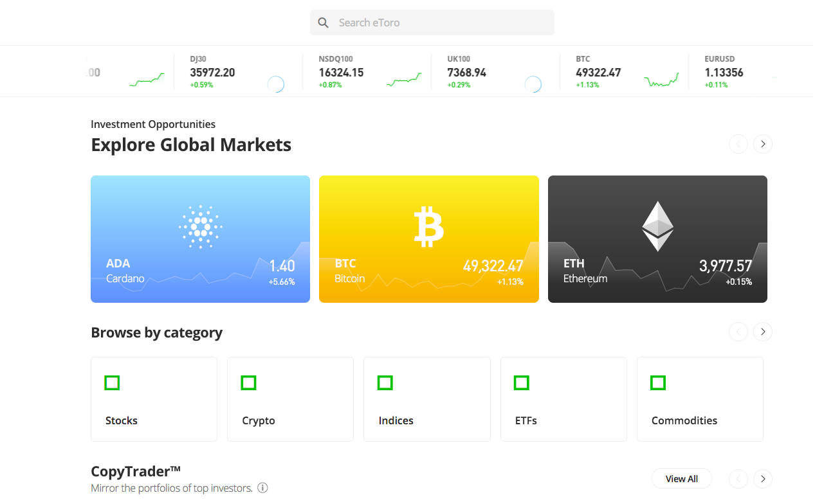This screenshot has height=504, width=815.
Task: Next arrow for Browse by category
Action: point(763,332)
